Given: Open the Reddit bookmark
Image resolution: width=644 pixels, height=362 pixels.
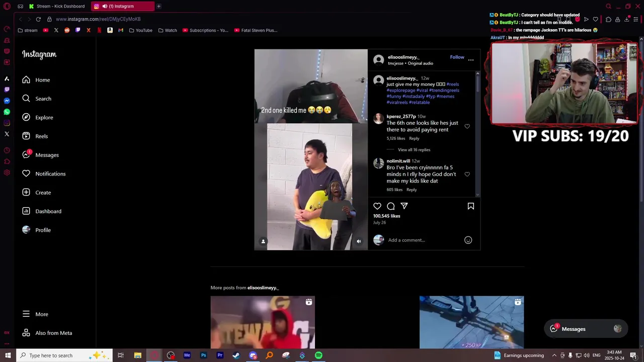Looking at the screenshot, I should point(67,30).
